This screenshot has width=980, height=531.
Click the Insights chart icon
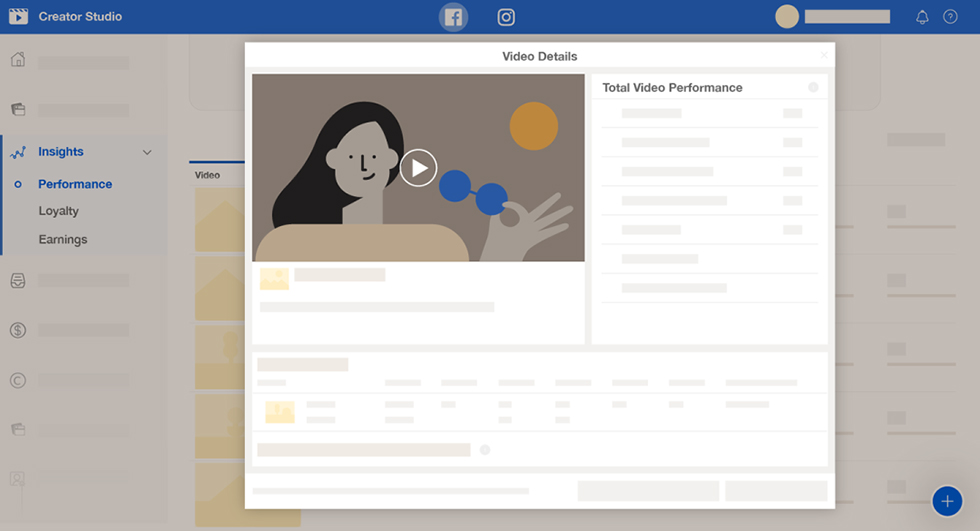[x=17, y=153]
